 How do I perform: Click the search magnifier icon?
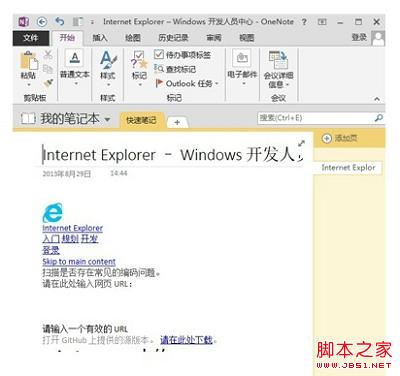pos(378,118)
